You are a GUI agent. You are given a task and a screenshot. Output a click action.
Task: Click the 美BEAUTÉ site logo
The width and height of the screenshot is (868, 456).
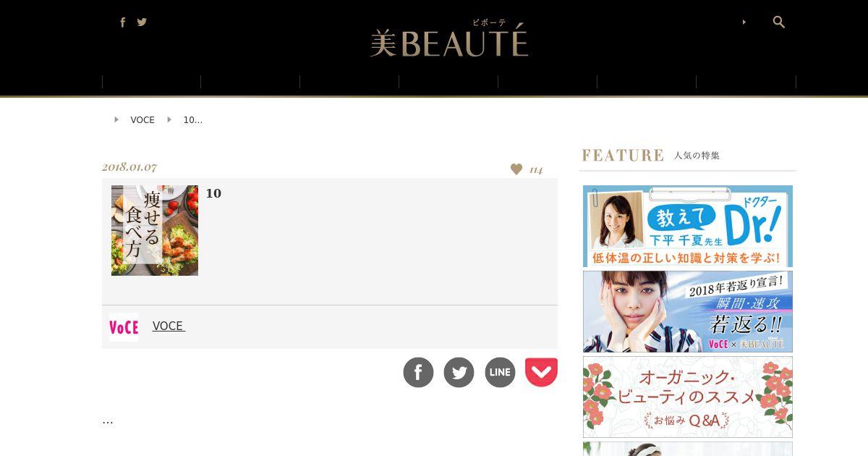(449, 39)
